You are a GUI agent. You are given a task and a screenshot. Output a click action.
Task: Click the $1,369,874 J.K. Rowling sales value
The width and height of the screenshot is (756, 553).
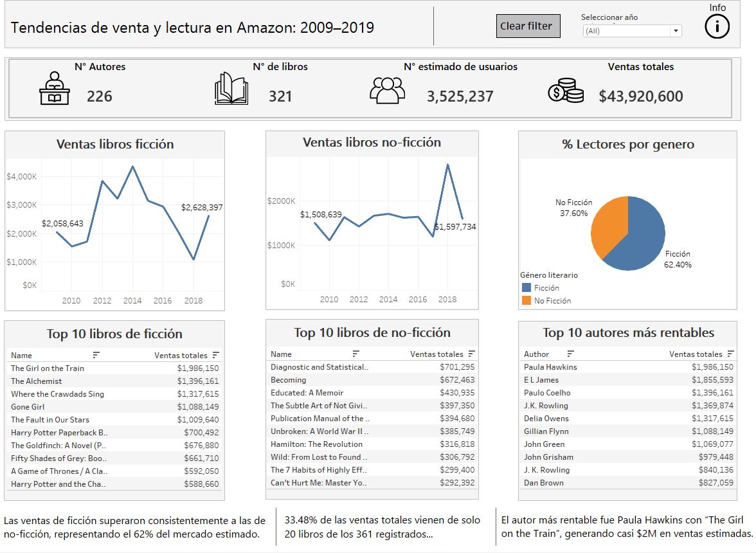(712, 406)
